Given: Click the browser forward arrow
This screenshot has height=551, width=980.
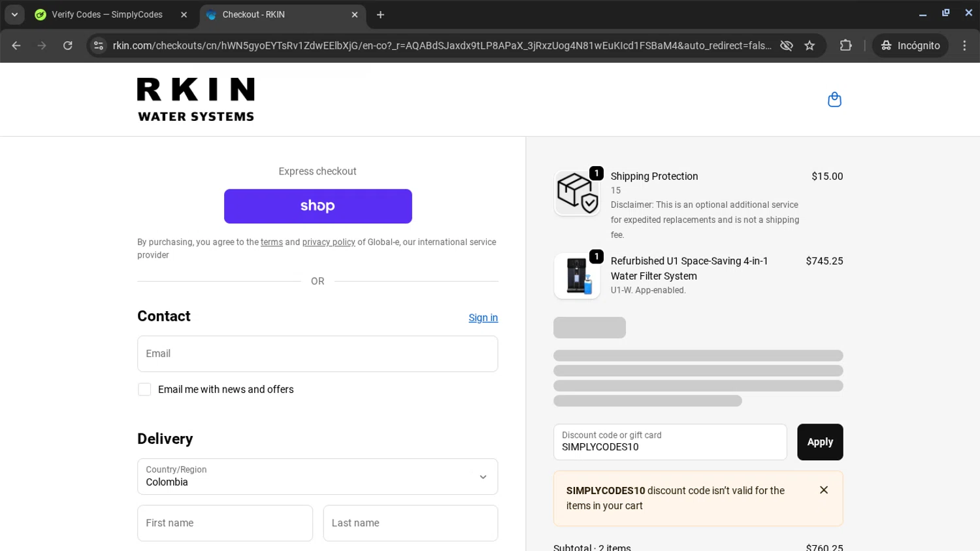Looking at the screenshot, I should pos(42,46).
